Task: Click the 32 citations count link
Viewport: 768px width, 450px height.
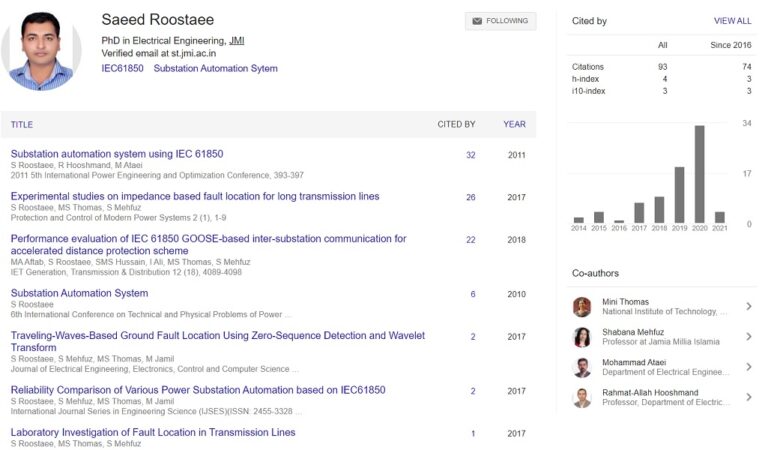Action: (x=470, y=155)
